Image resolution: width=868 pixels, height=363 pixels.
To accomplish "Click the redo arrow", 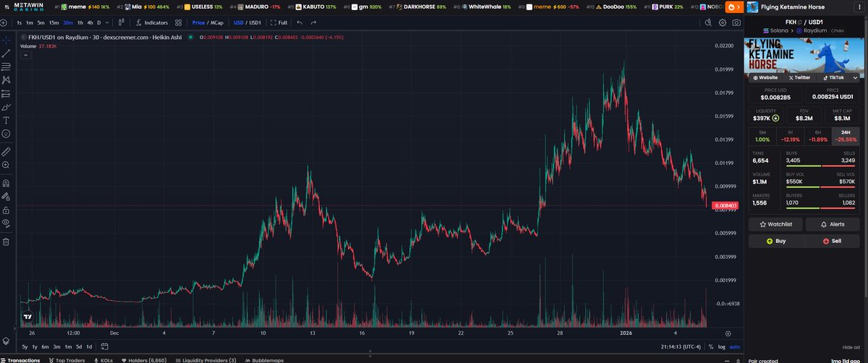I will click(x=313, y=22).
